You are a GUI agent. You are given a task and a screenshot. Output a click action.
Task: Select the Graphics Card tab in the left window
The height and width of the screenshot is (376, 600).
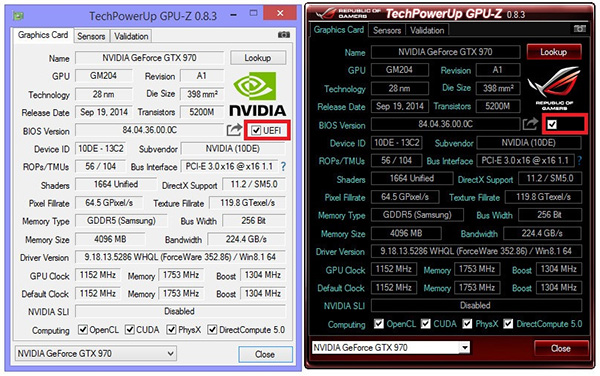point(43,35)
